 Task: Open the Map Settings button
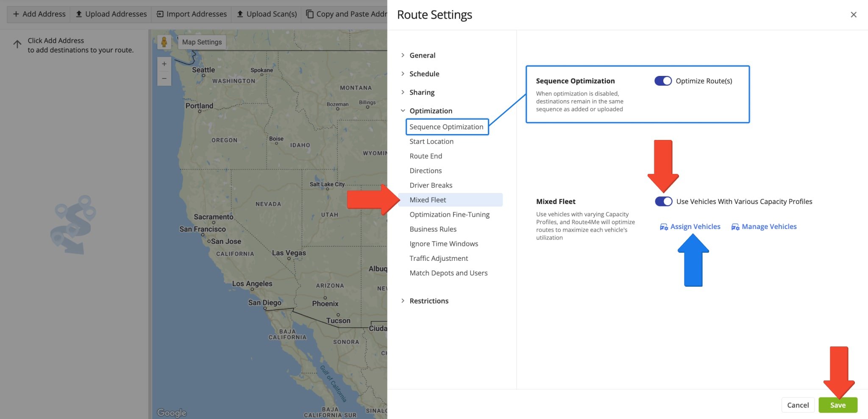point(202,42)
